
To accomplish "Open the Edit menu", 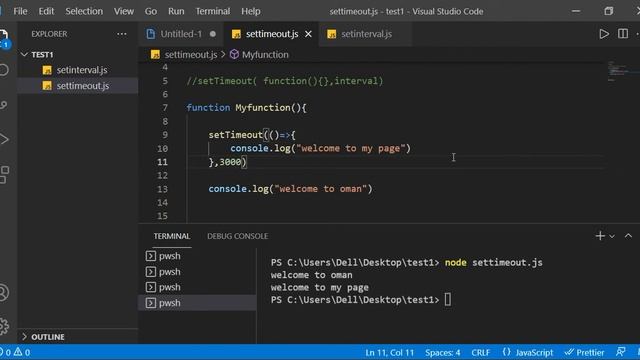I will click(46, 11).
